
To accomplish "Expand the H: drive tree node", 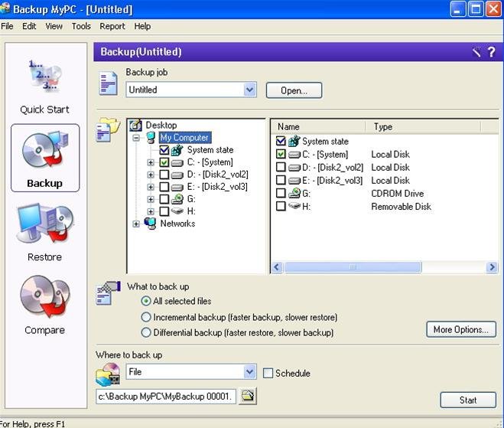I will pos(151,211).
